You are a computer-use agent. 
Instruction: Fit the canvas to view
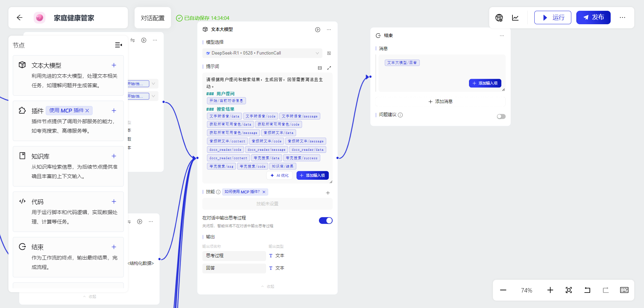[x=569, y=290]
